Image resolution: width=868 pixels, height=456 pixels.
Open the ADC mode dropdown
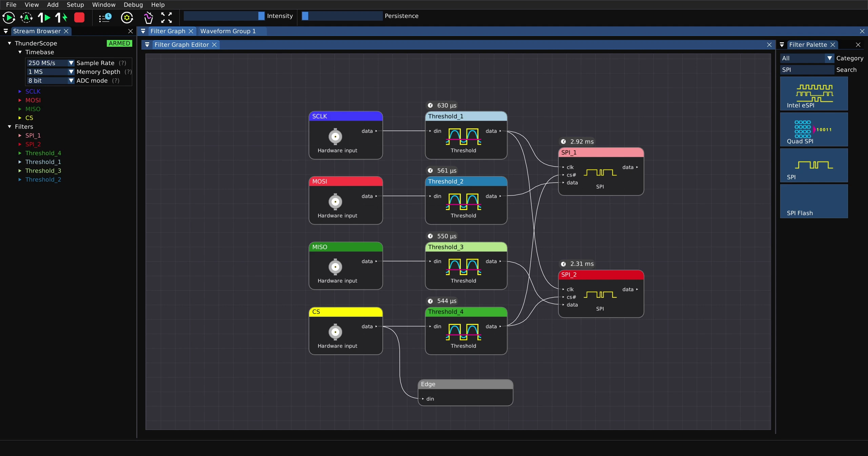pyautogui.click(x=51, y=81)
